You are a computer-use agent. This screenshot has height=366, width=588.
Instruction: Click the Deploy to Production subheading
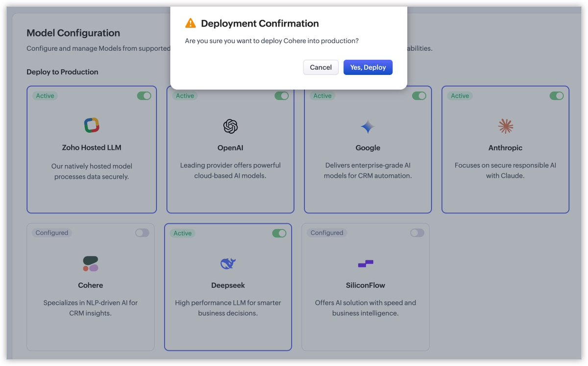tap(62, 72)
